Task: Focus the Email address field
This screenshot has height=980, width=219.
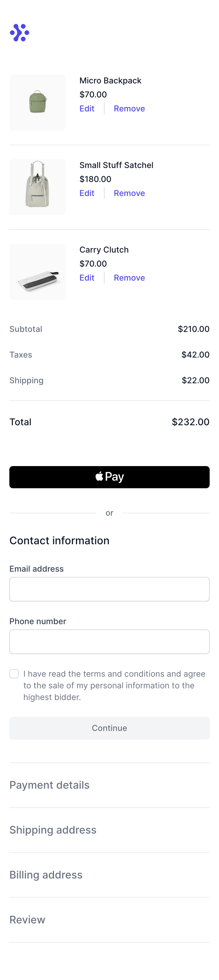Action: click(109, 589)
